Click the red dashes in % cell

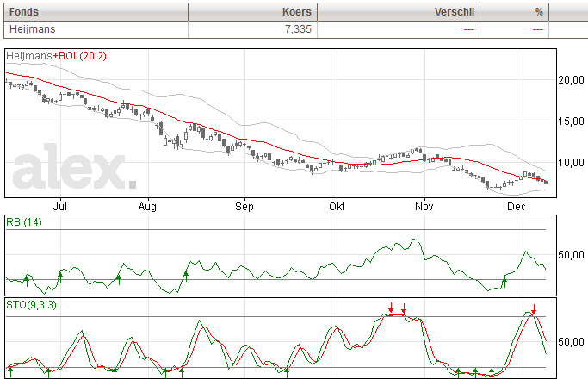click(538, 29)
